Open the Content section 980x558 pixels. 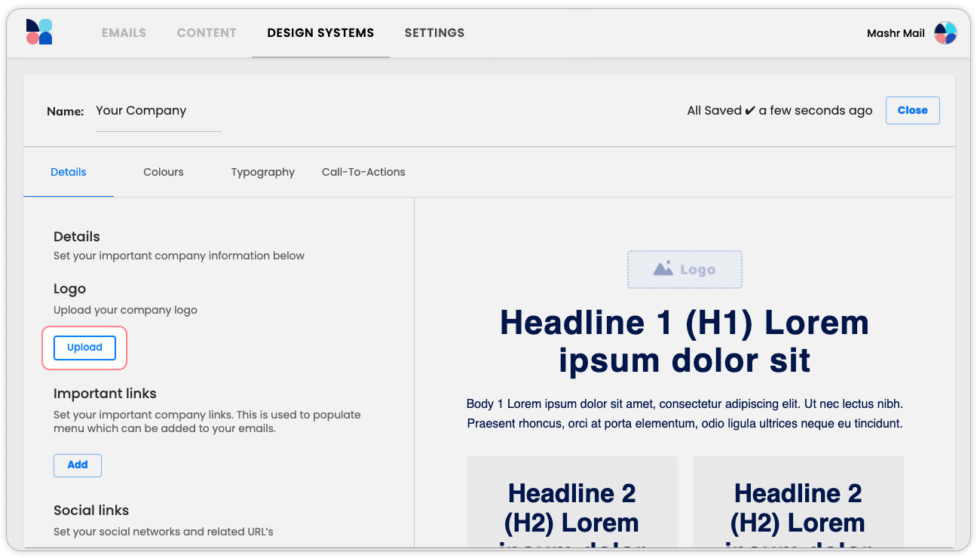pyautogui.click(x=207, y=33)
